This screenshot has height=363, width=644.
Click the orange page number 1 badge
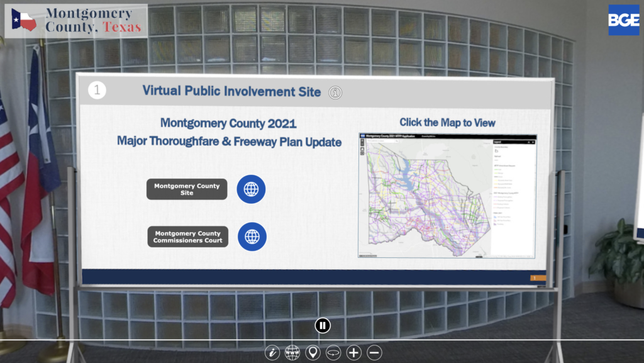pos(538,278)
